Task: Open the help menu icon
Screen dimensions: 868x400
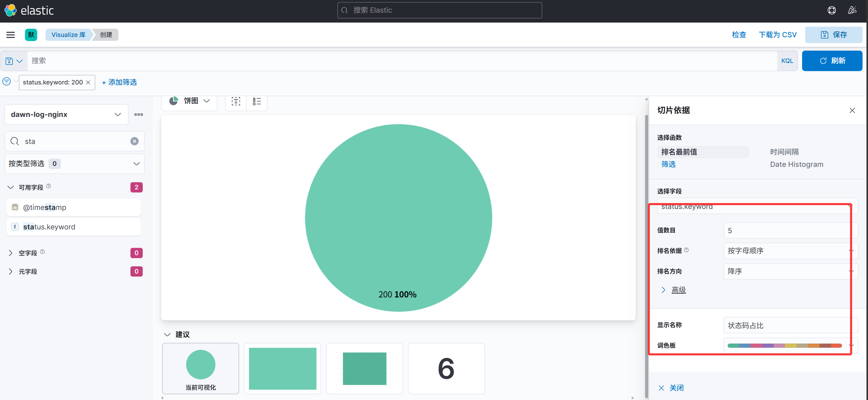Action: [x=832, y=10]
